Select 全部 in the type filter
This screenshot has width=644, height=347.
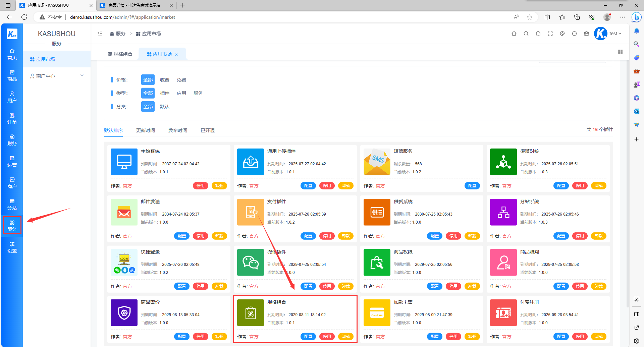point(148,93)
